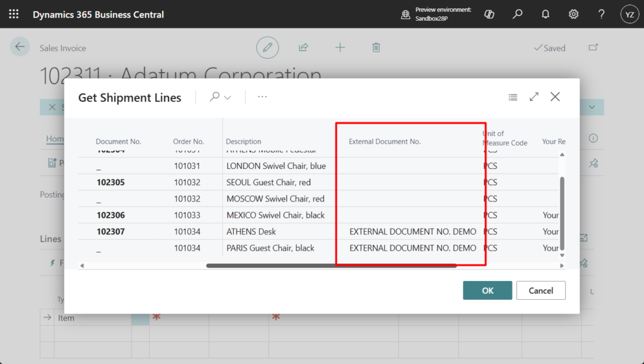The height and width of the screenshot is (364, 644).
Task: Show more options ellipsis menu
Action: pyautogui.click(x=262, y=97)
